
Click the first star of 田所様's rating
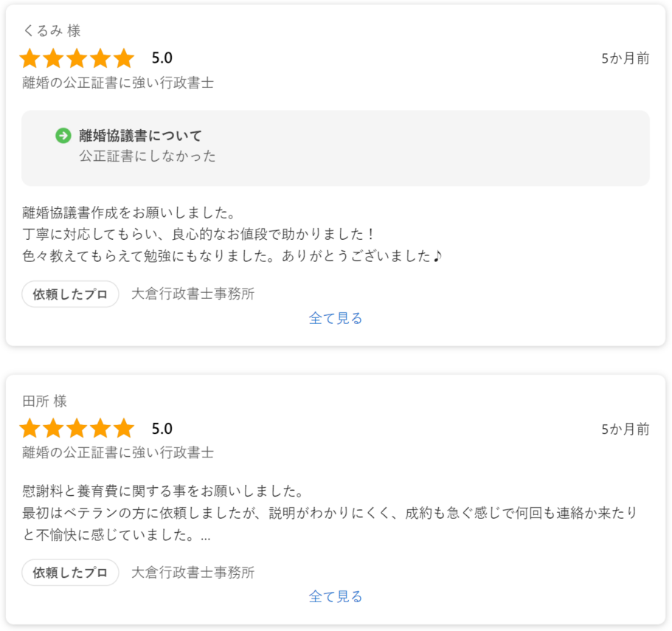pos(30,428)
